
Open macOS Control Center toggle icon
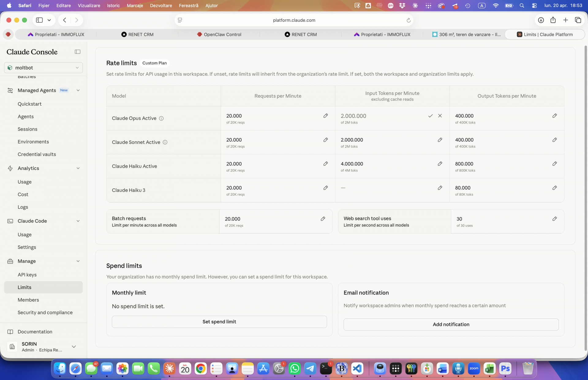pos(534,6)
